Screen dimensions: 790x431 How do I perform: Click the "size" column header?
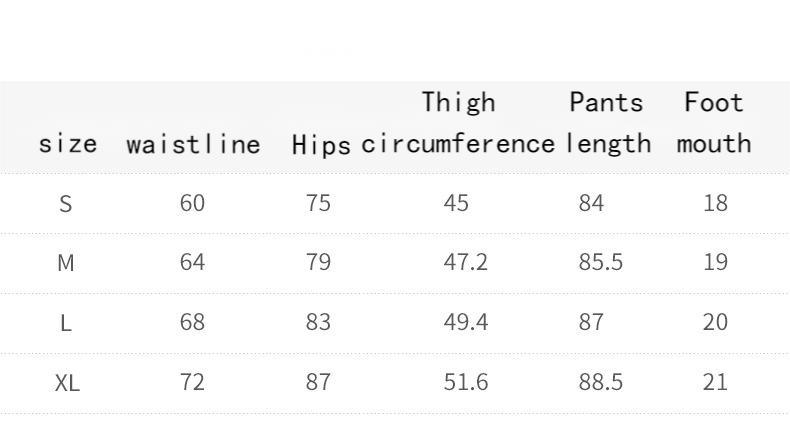[x=68, y=144]
